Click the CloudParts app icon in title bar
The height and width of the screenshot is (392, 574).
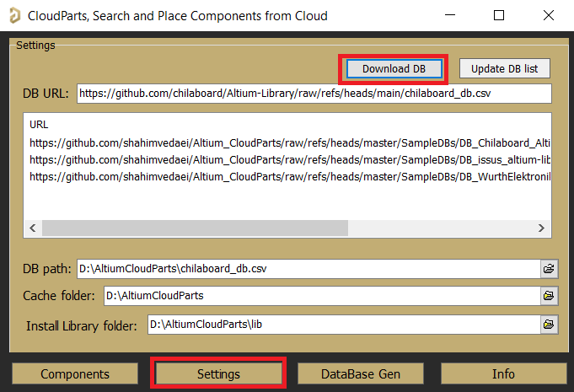click(x=14, y=16)
